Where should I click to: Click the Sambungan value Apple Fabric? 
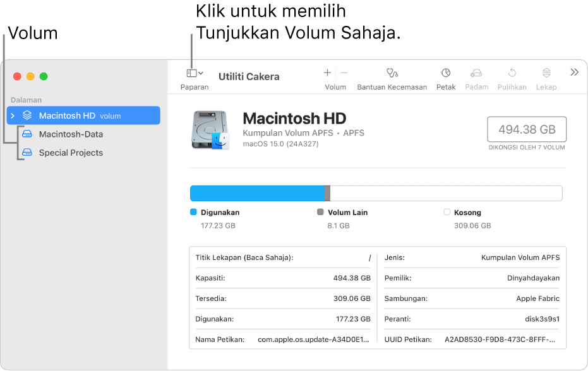(537, 298)
